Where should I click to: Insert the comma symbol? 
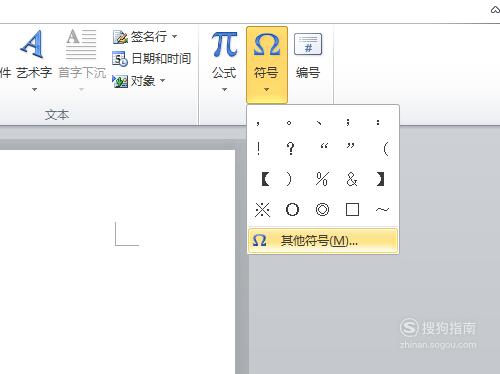258,123
